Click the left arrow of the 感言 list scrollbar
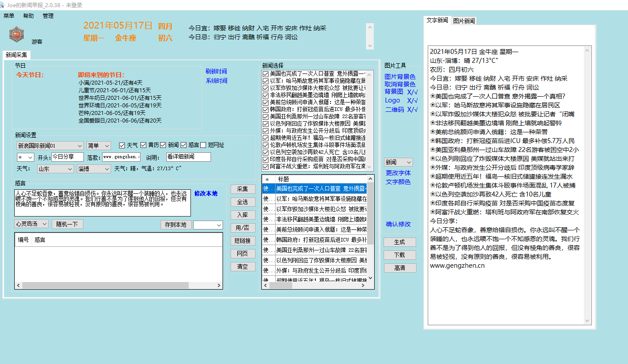 point(18,285)
